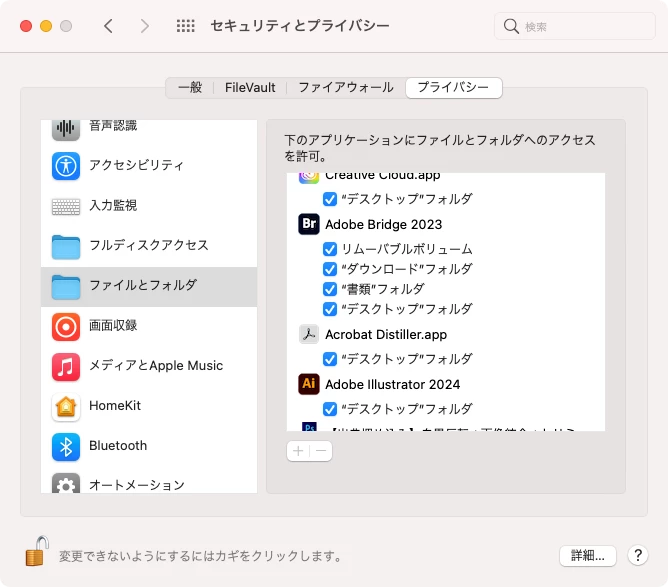Click the folder icon for ファイルとフォルダ
The width and height of the screenshot is (668, 587).
click(66, 287)
